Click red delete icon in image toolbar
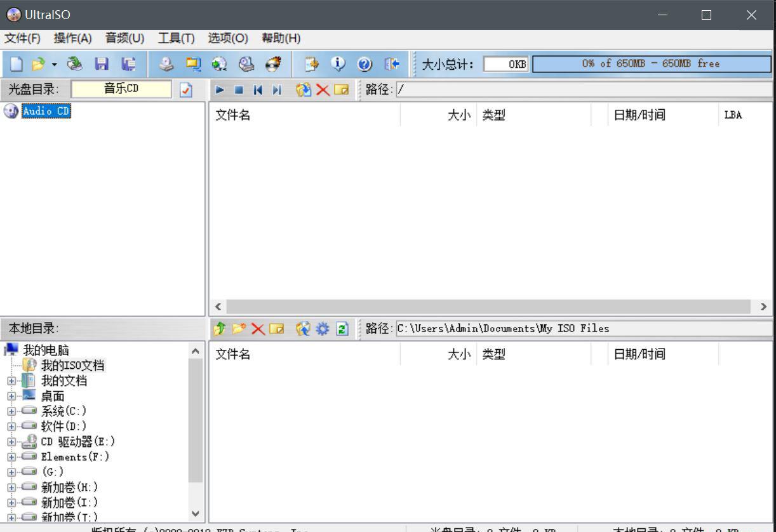776x532 pixels. click(323, 90)
